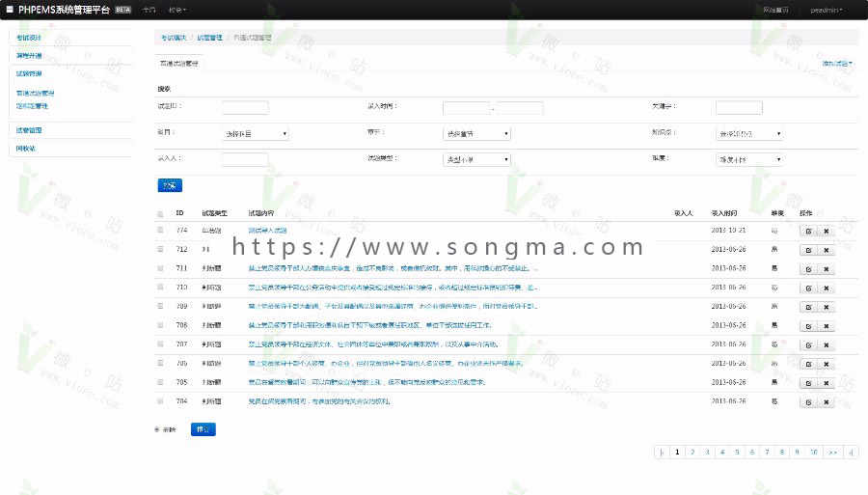Delete question row 712
This screenshot has height=495, width=868.
pos(826,250)
